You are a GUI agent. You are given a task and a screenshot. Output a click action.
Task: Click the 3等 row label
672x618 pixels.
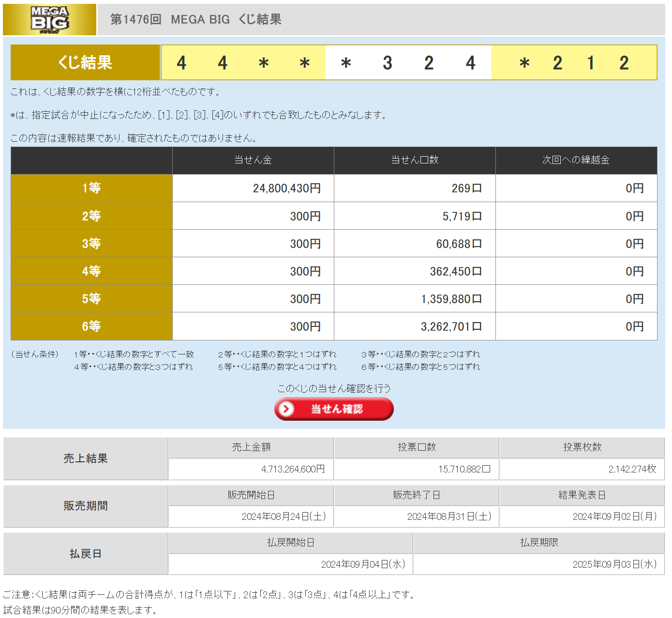click(91, 244)
